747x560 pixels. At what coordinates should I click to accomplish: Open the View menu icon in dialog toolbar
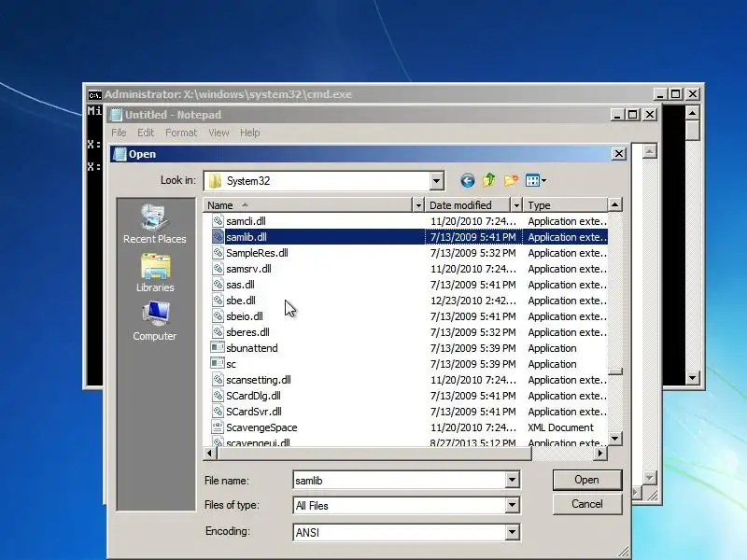[535, 180]
